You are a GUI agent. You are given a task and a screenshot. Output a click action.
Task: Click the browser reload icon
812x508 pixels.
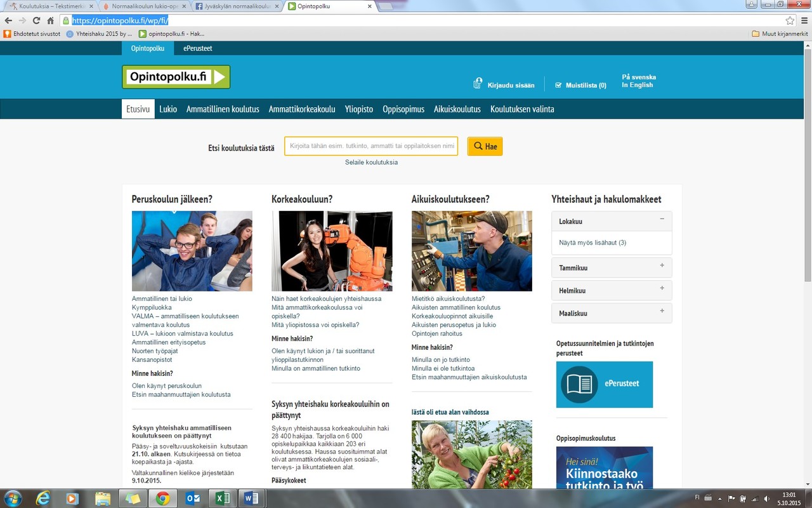tap(37, 20)
